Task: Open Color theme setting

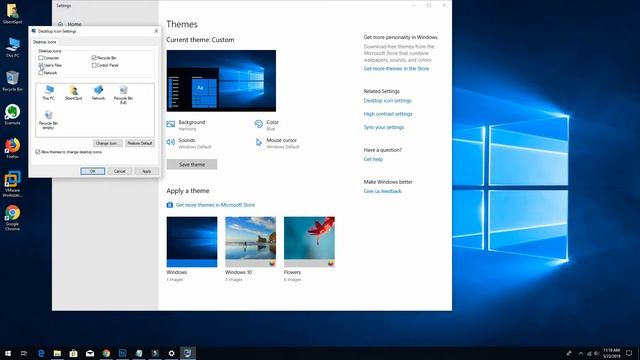Action: tap(267, 125)
